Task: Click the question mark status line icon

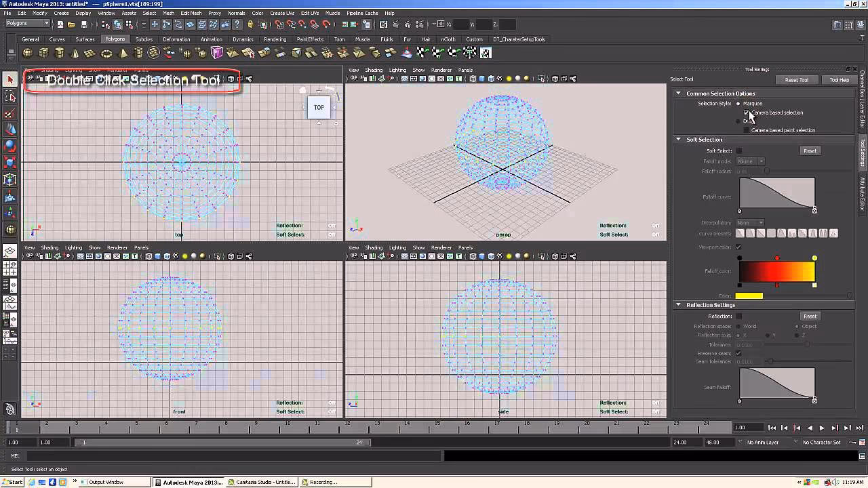Action: [237, 24]
